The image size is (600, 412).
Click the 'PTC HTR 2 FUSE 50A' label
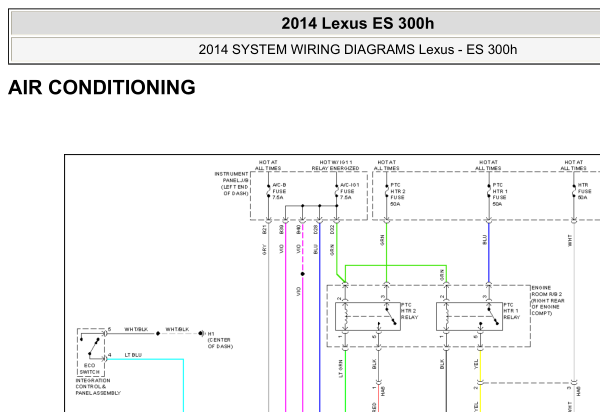click(x=398, y=194)
